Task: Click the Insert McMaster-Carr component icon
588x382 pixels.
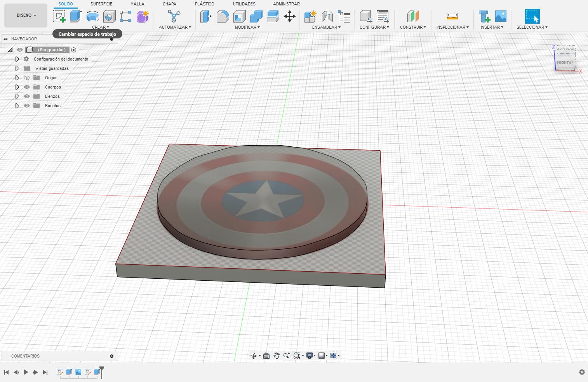Action: pyautogui.click(x=484, y=16)
